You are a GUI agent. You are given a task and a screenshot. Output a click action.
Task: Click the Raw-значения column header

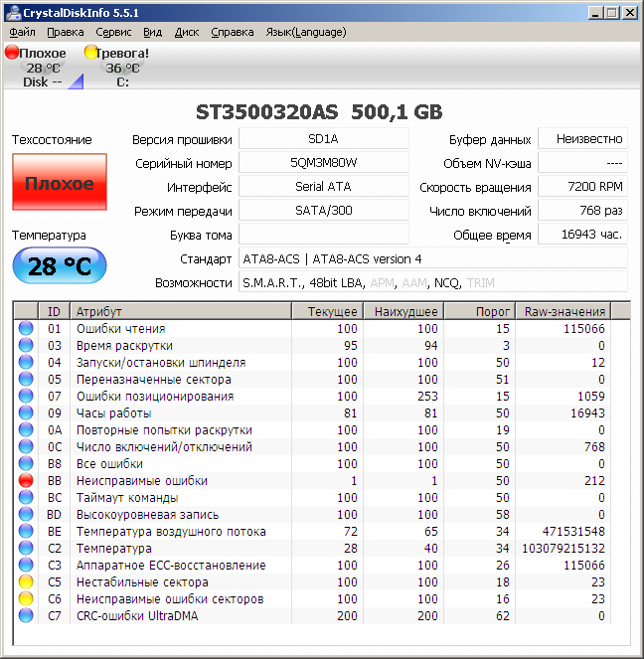(563, 311)
